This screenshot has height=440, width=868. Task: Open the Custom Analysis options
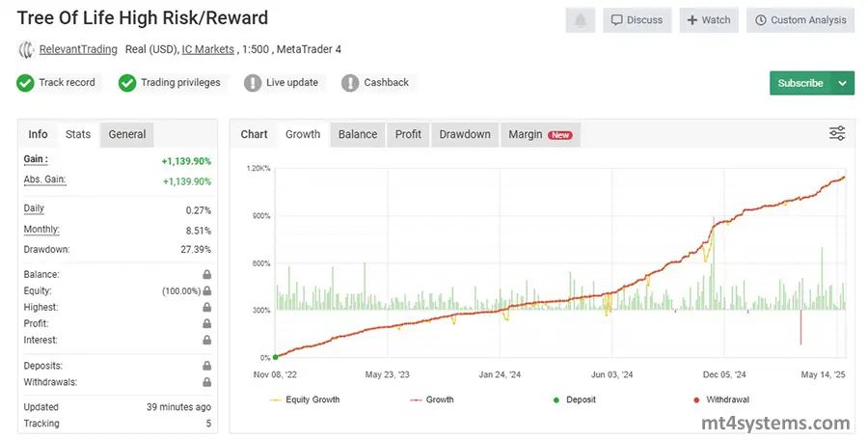[800, 19]
